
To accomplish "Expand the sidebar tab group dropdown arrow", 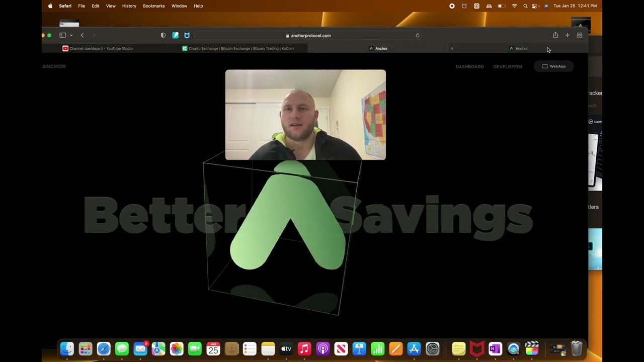I will pos(71,35).
